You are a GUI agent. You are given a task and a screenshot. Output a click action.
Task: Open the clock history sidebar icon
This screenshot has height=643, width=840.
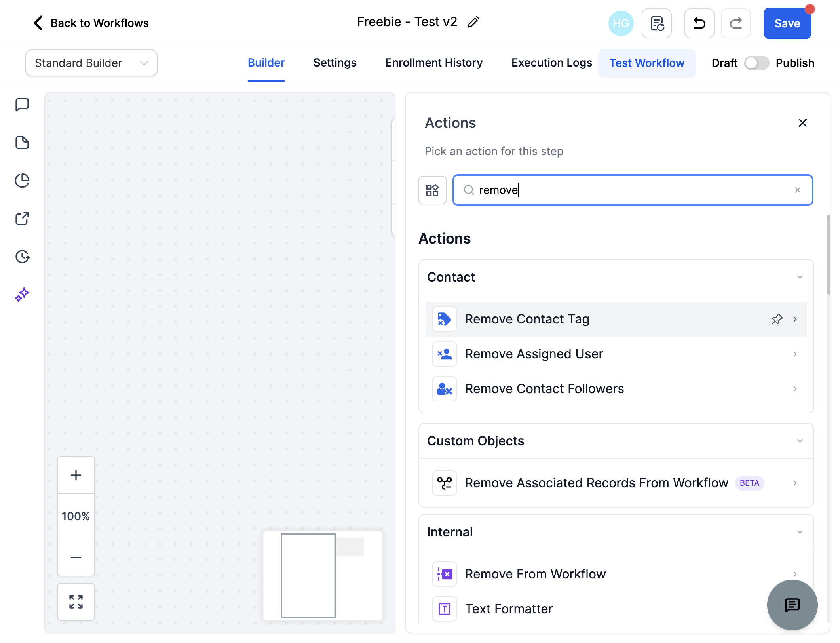pyautogui.click(x=22, y=257)
